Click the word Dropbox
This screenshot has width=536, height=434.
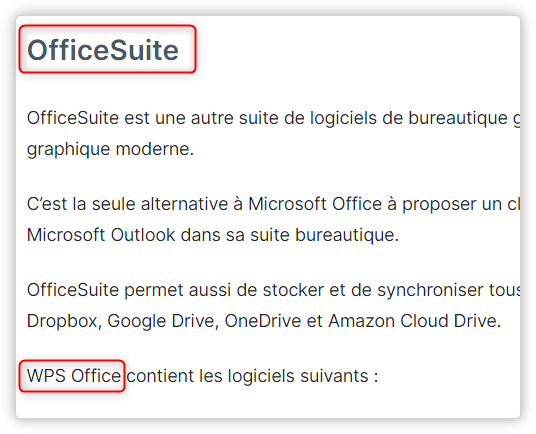64,321
